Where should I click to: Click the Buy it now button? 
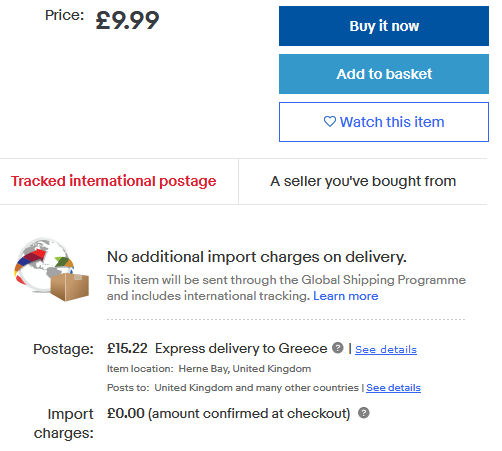coord(384,26)
